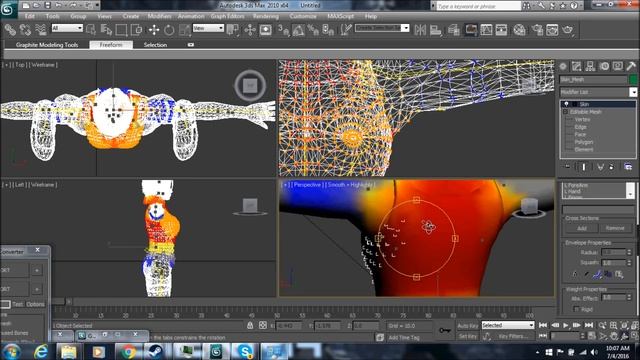Viewport: 640px width, 360px height.
Task: Open the Curve Editor
Action: tap(486, 30)
